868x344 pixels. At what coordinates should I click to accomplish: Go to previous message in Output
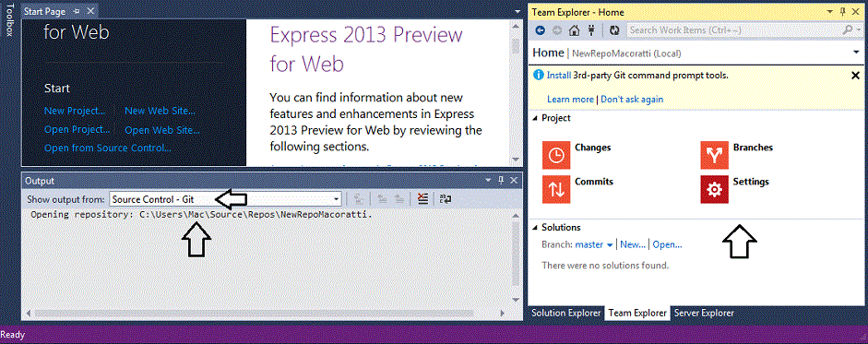[x=382, y=199]
